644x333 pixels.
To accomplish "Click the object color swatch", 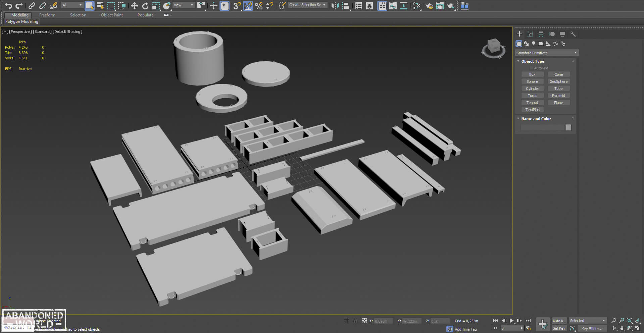I will (x=568, y=127).
